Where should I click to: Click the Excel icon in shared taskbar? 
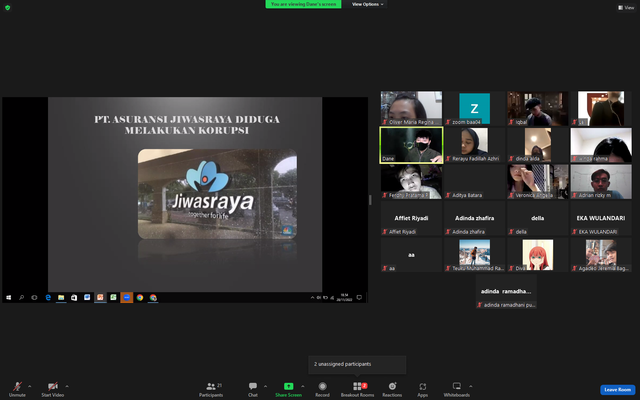click(113, 298)
